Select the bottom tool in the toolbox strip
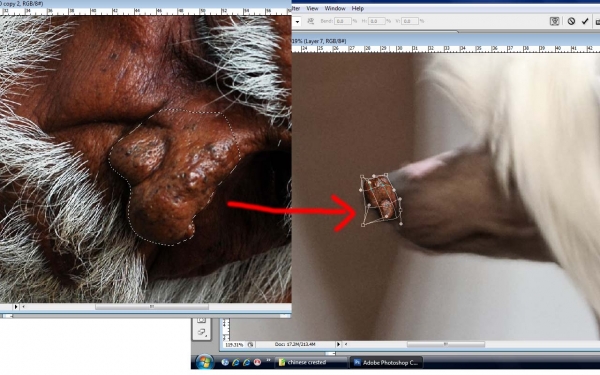Viewport: 600px width, 375px height. 202,332
